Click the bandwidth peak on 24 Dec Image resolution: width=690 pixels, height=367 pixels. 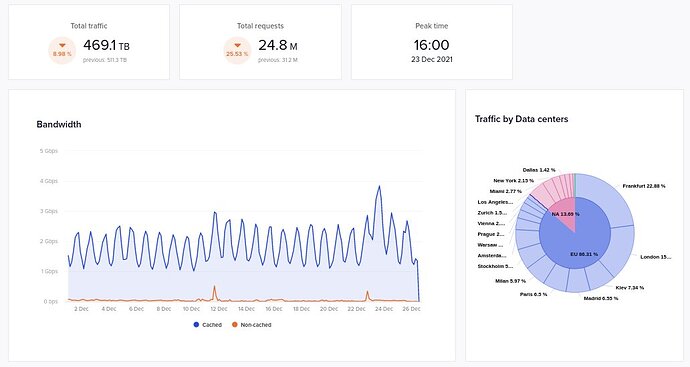379,187
